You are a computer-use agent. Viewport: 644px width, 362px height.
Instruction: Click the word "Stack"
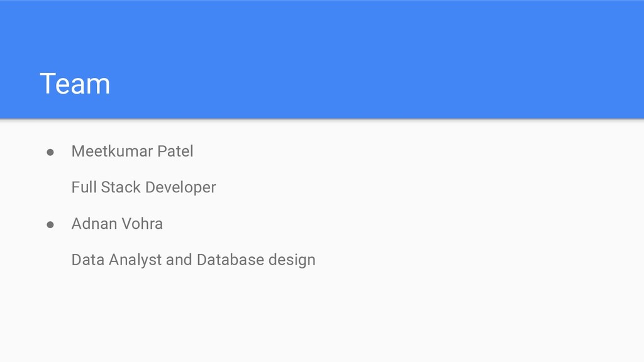coord(121,187)
